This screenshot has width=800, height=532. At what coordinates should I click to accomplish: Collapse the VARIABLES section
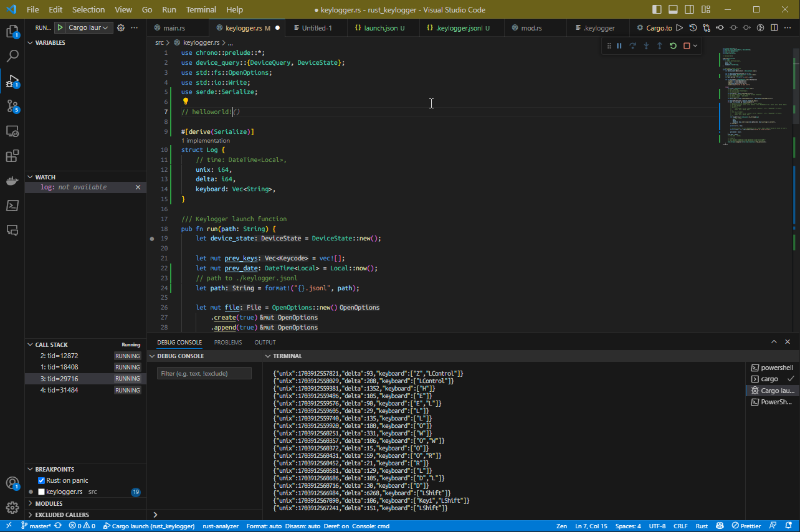[x=50, y=43]
